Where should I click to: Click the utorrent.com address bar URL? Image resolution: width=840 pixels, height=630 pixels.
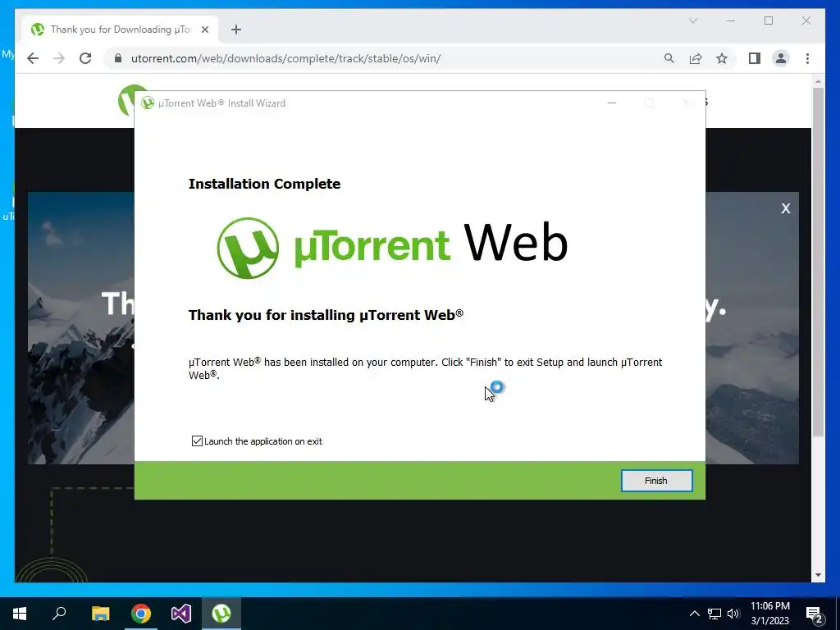tap(285, 58)
